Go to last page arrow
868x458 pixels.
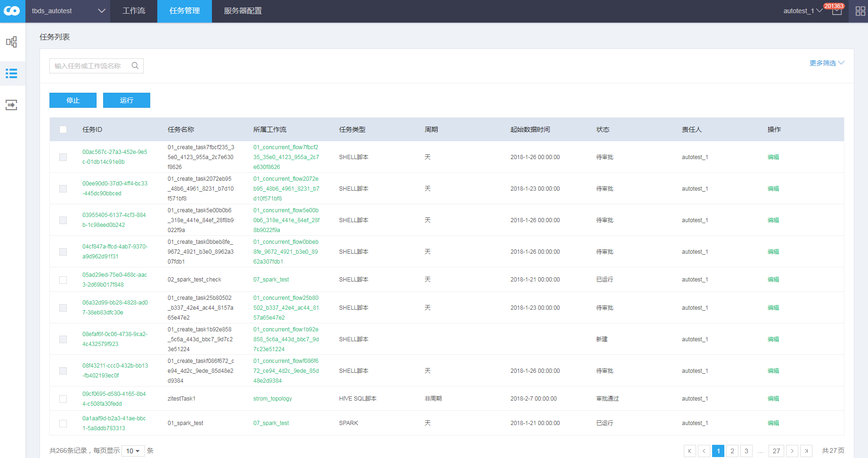click(806, 451)
